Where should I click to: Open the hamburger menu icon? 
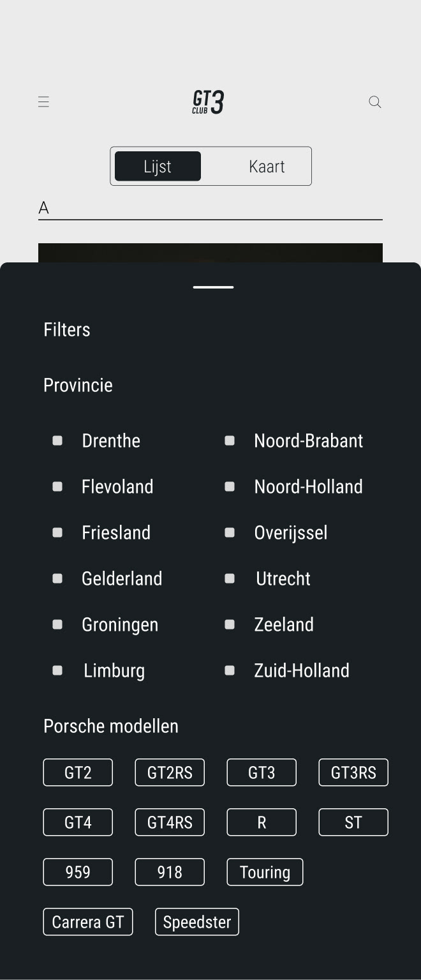tap(43, 102)
